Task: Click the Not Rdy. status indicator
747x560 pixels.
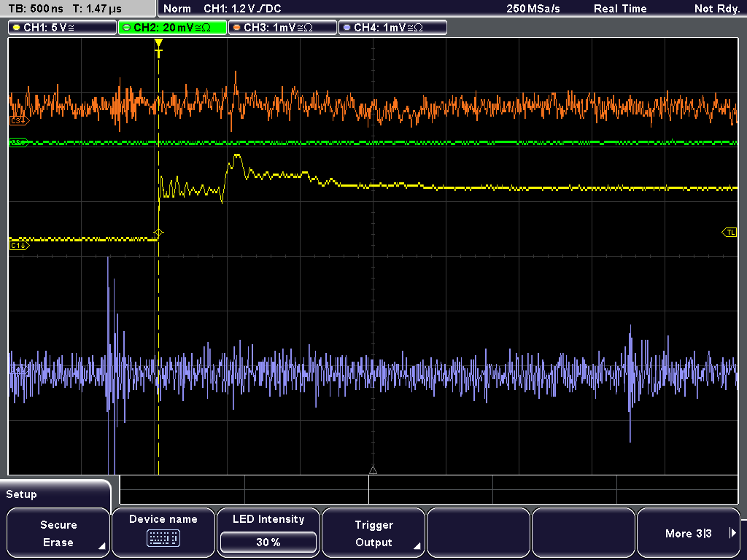Action: tap(717, 9)
